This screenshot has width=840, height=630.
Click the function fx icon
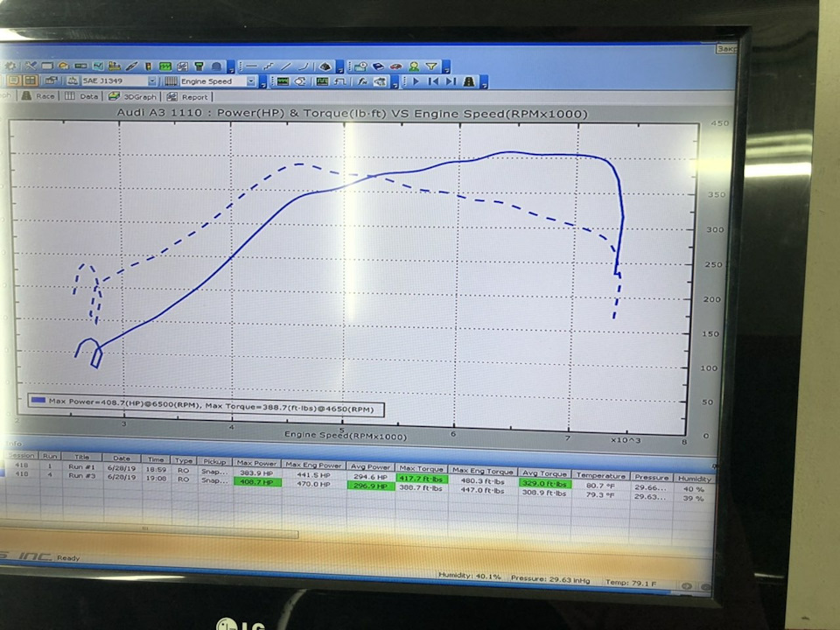(x=362, y=81)
